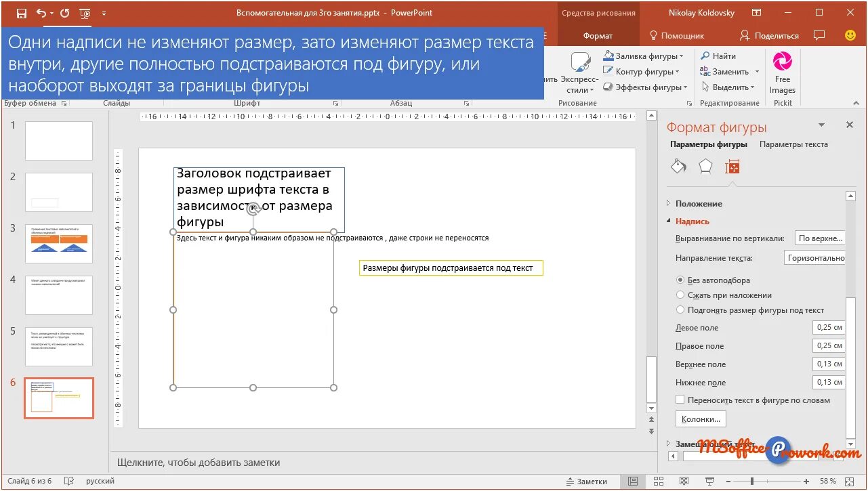
Task: Click the spell check status icon
Action: point(68,481)
